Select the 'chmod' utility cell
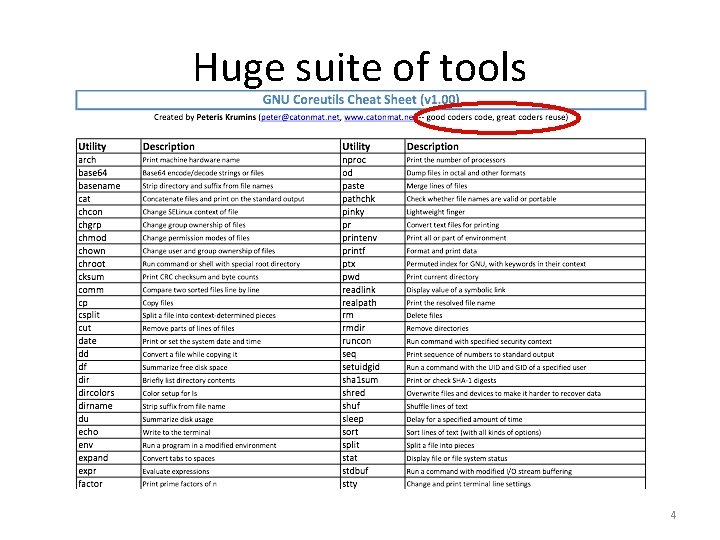This screenshot has width=720, height=540. pyautogui.click(x=108, y=238)
